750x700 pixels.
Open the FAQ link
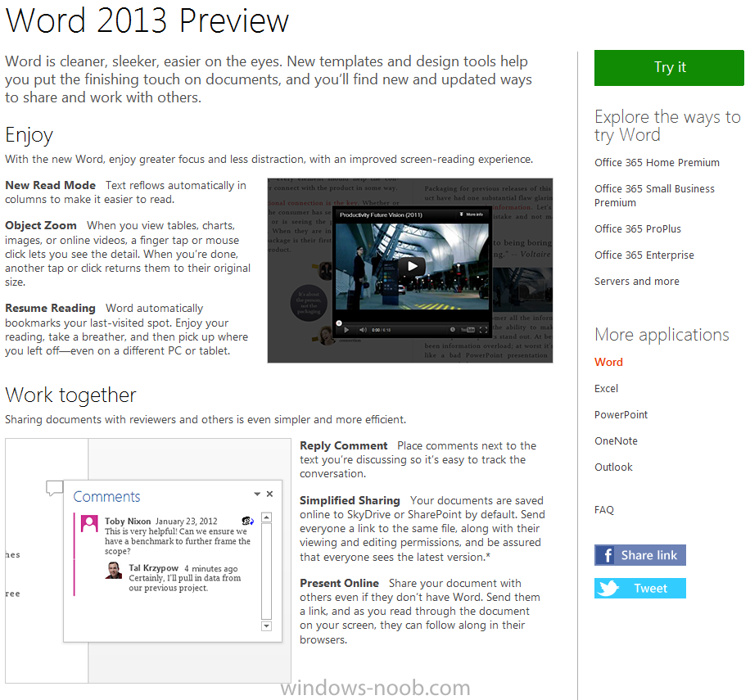coord(603,510)
